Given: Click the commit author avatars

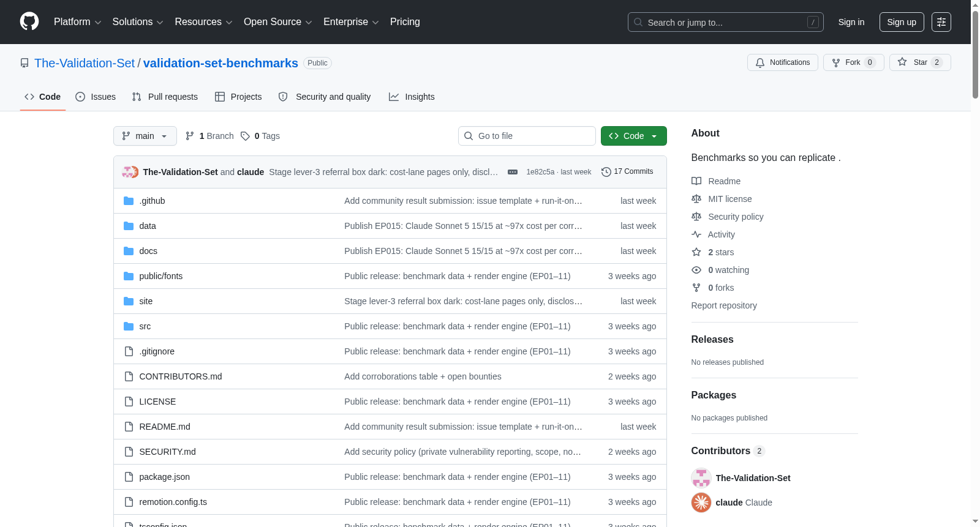Looking at the screenshot, I should [130, 172].
